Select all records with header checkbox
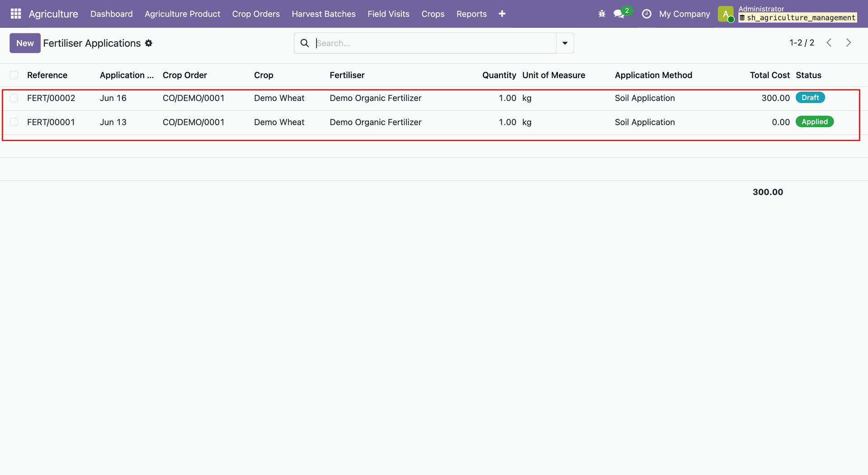The width and height of the screenshot is (868, 475). click(x=14, y=75)
